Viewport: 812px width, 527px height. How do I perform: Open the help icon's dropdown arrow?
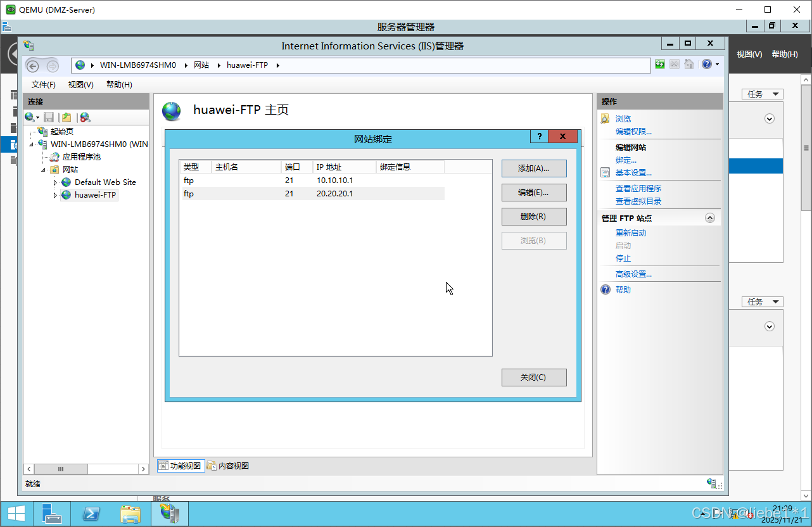pyautogui.click(x=717, y=65)
